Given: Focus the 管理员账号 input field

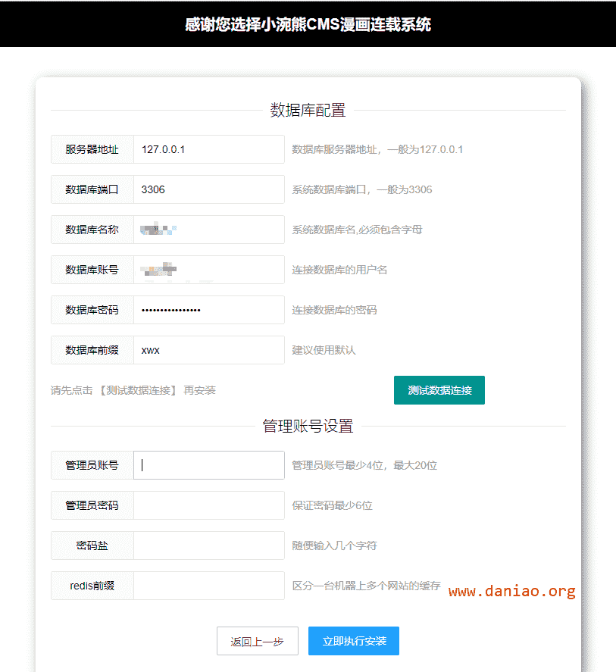Looking at the screenshot, I should click(209, 465).
